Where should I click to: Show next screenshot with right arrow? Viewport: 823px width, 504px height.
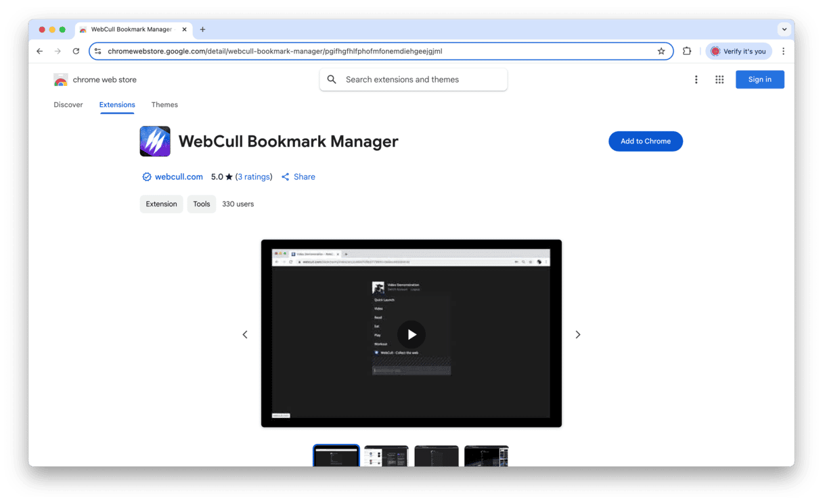(x=578, y=335)
